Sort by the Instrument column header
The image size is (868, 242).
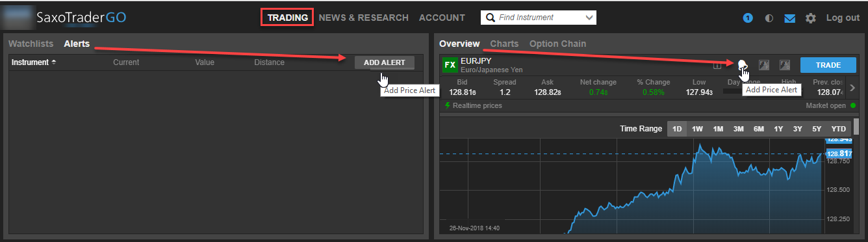point(34,62)
